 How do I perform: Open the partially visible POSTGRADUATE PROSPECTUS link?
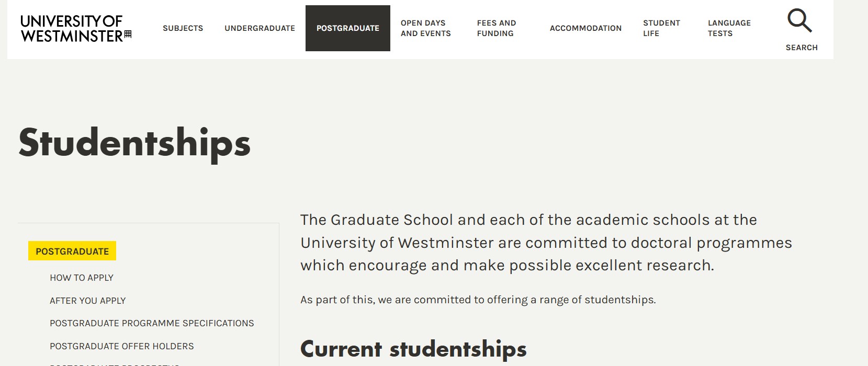coord(115,364)
